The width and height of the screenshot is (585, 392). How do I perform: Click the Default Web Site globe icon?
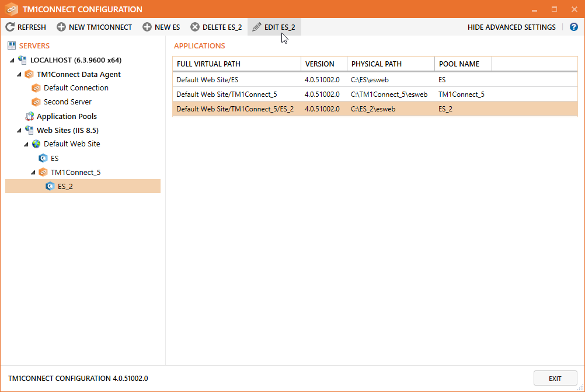(36, 144)
